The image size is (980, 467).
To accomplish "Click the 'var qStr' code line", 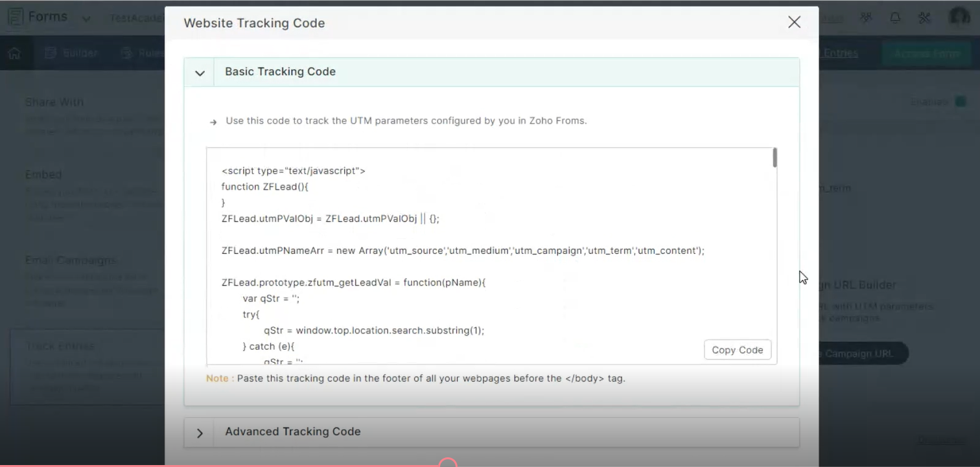I will 271,299.
